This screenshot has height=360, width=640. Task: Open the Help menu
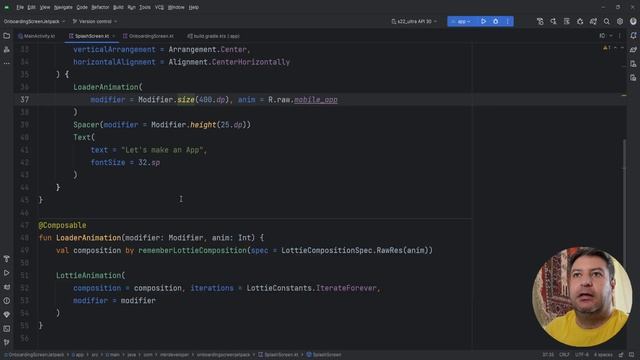[194, 7]
